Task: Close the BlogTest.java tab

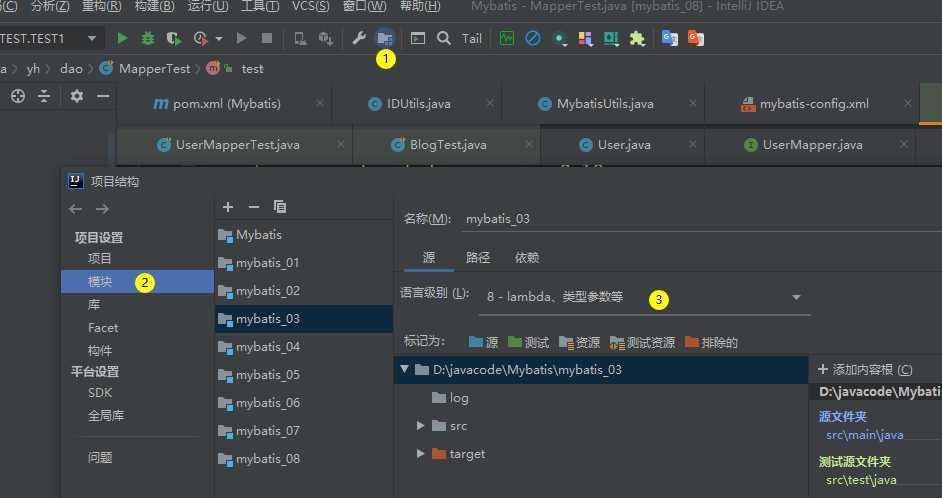Action: coord(529,144)
